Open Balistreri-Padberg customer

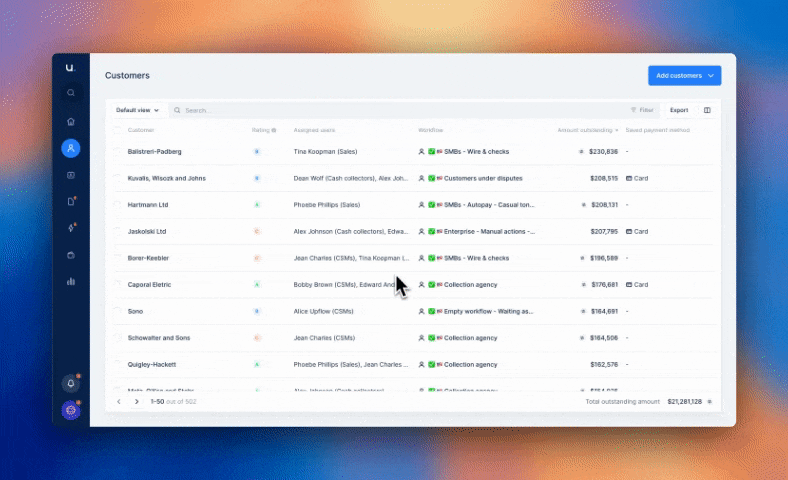click(154, 151)
